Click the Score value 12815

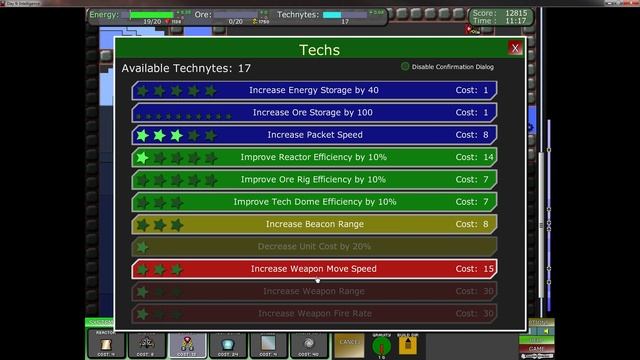[x=516, y=13]
